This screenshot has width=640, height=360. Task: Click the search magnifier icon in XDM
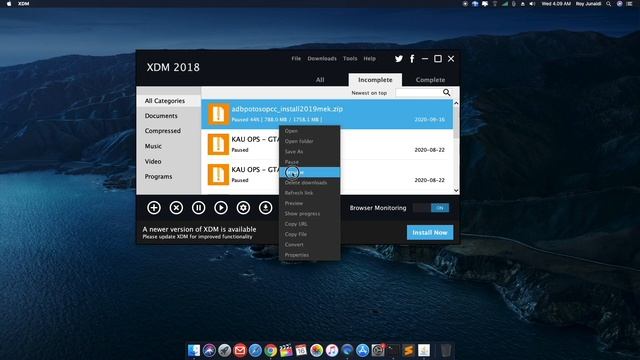click(447, 93)
